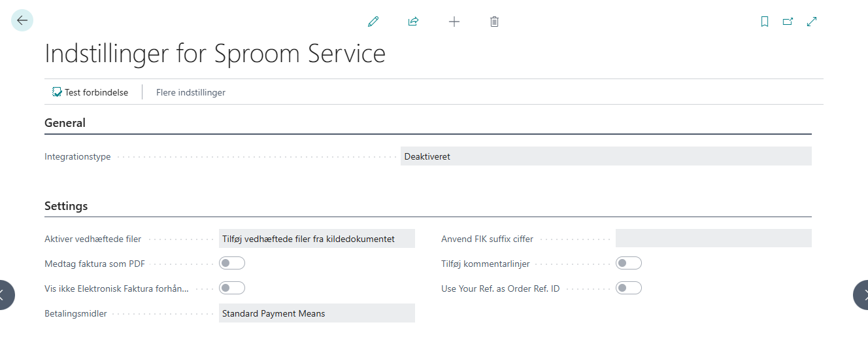Open the Aktiver vedhæftede filer dropdown
868x348 pixels.
[317, 239]
